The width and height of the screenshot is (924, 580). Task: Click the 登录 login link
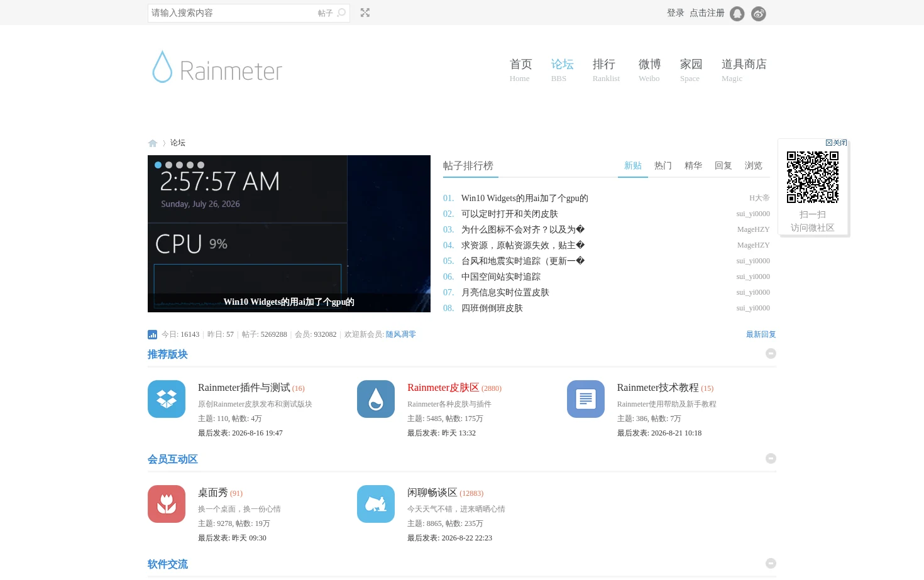[x=676, y=13]
